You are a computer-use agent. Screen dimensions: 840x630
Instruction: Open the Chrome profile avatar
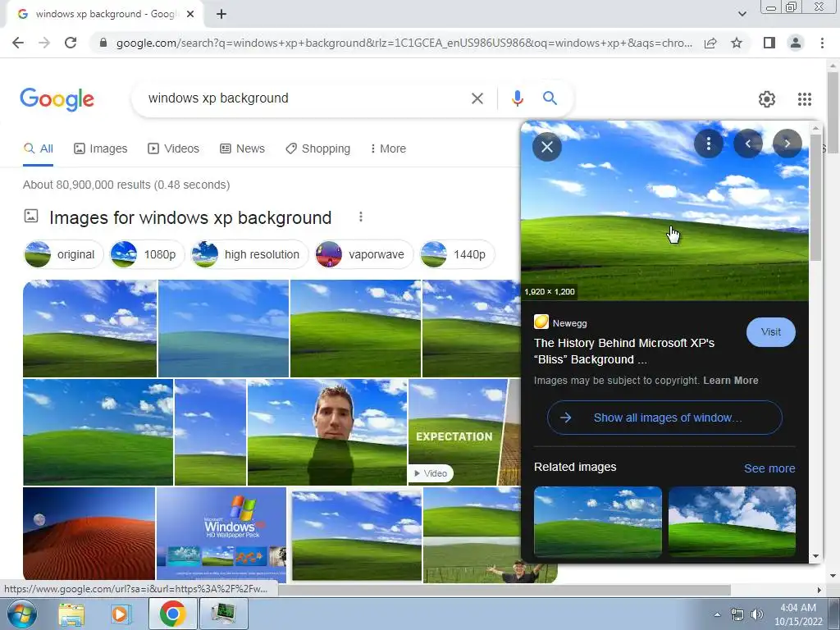[x=796, y=43]
